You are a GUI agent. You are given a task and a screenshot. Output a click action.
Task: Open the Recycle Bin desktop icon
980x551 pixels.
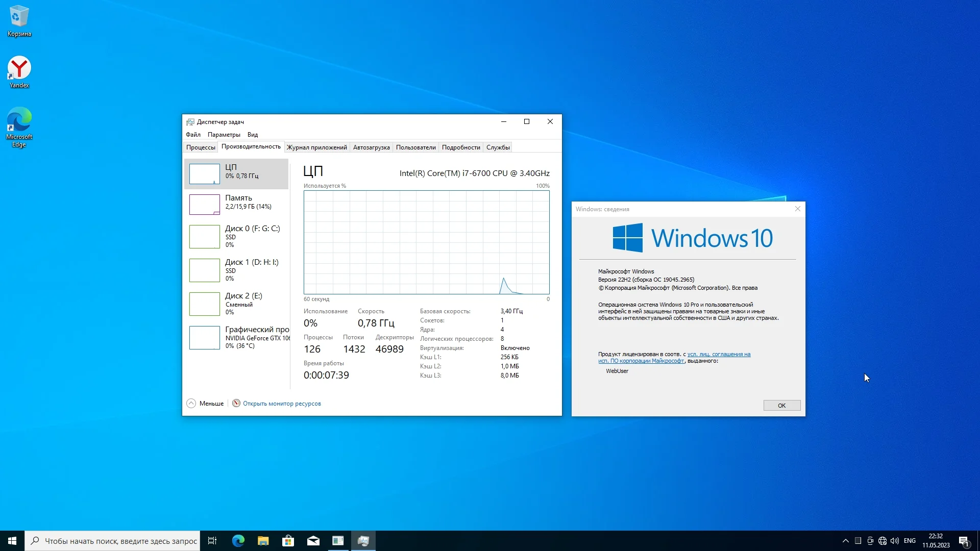pyautogui.click(x=19, y=20)
